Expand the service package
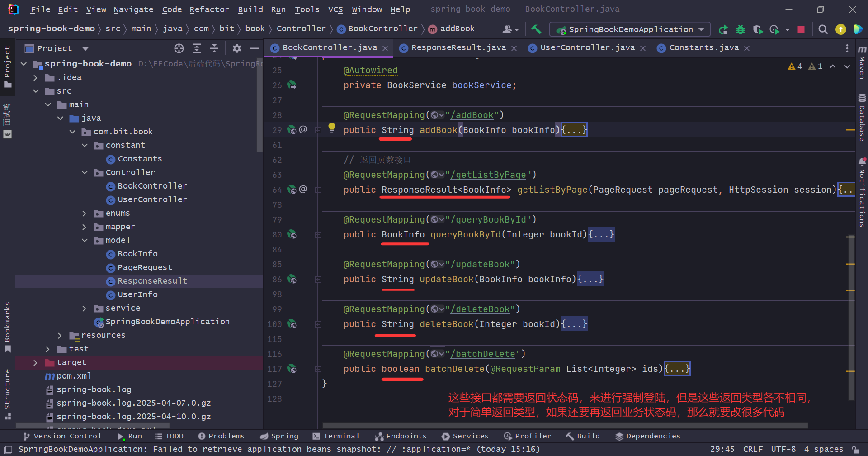This screenshot has height=456, width=868. pos(84,309)
